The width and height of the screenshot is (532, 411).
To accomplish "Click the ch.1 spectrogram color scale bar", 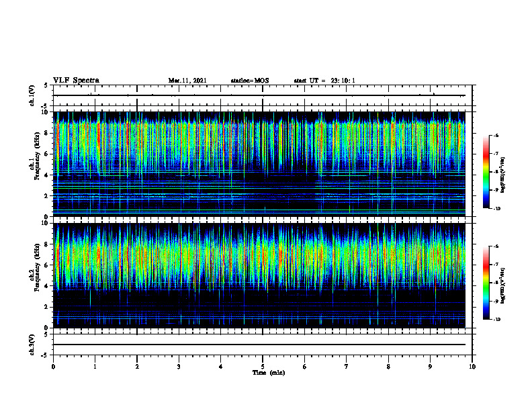I will click(486, 172).
